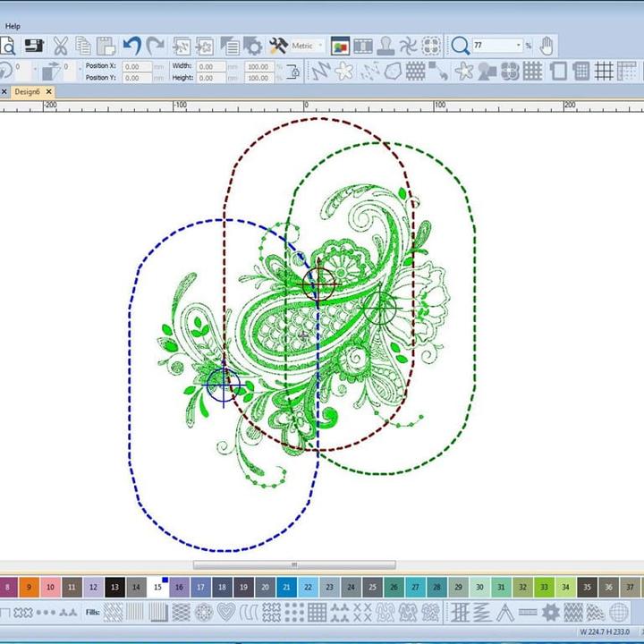Open the Help menu
The image size is (644, 644).
coord(13,26)
